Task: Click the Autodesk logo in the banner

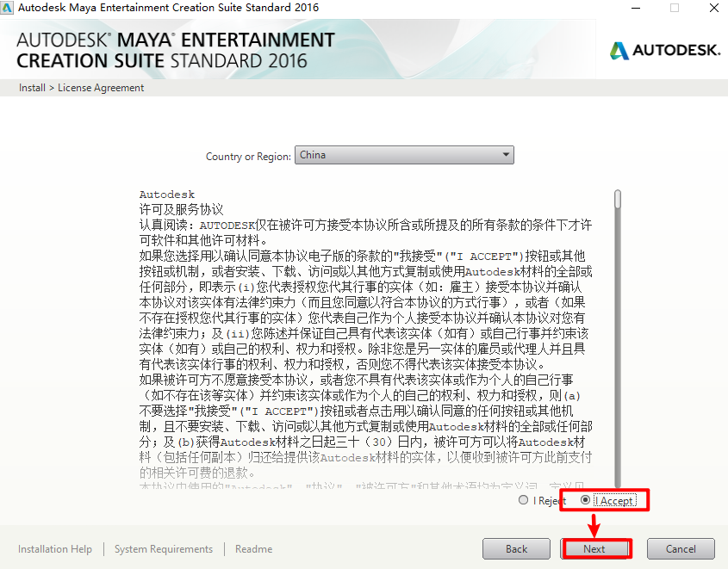Action: pos(665,50)
